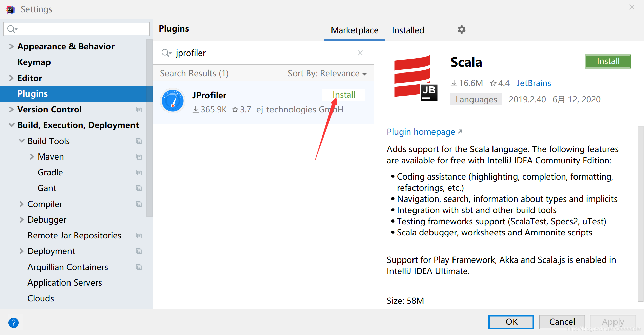
Task: Expand the Maven node
Action: pyautogui.click(x=32, y=156)
